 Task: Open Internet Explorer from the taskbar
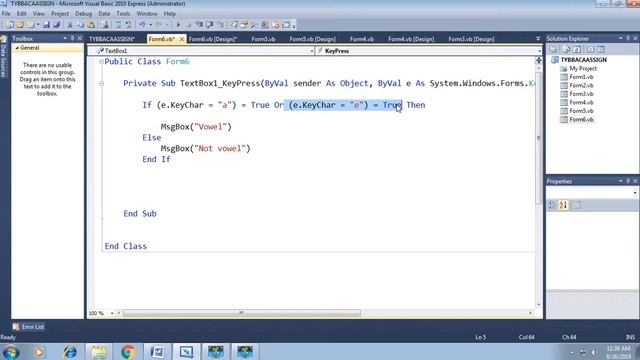pyautogui.click(x=70, y=351)
